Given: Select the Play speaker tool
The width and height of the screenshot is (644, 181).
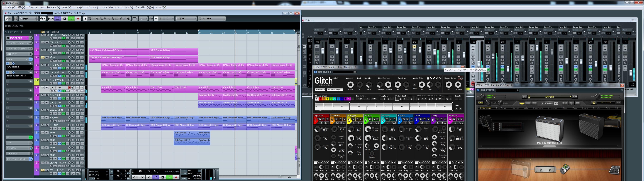Looking at the screenshot, I should pyautogui.click(x=128, y=18).
